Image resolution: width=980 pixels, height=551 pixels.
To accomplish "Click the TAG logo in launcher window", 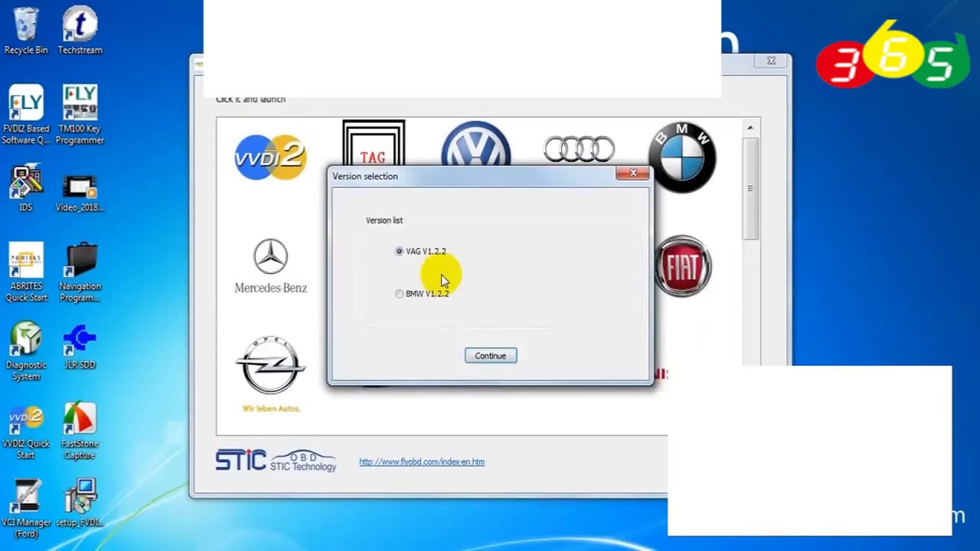I will [373, 144].
